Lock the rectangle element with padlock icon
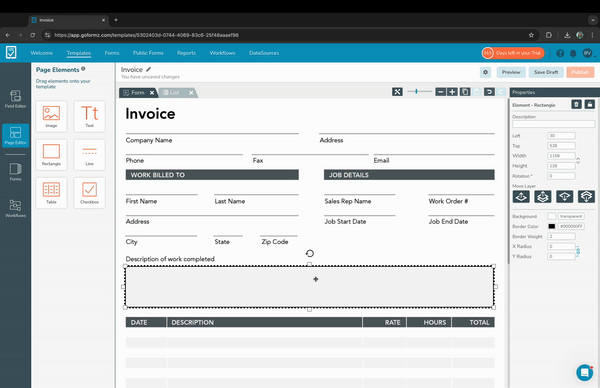Screen dimensions: 600x388 pos(590,104)
